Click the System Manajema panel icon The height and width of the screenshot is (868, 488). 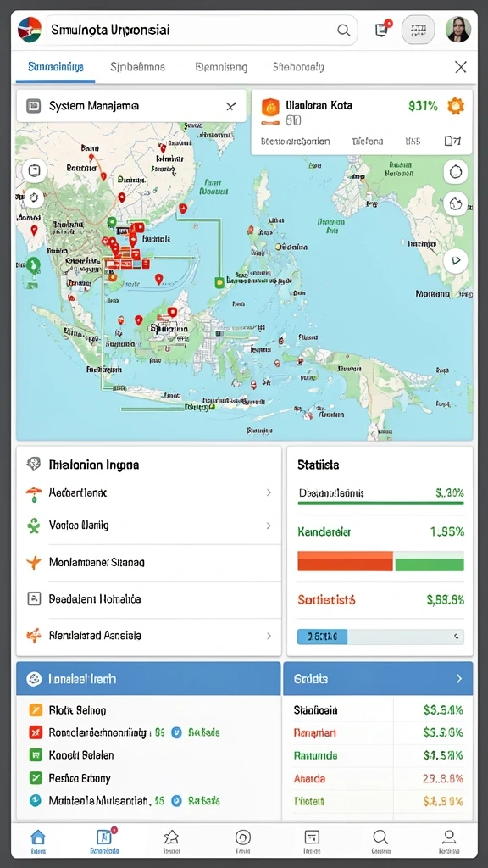tap(34, 106)
